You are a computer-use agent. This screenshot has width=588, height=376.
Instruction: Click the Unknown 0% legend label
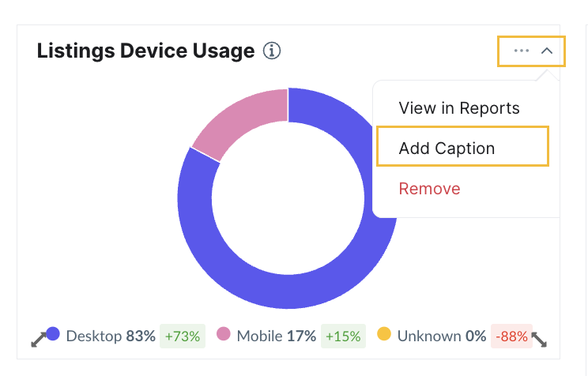coord(442,337)
